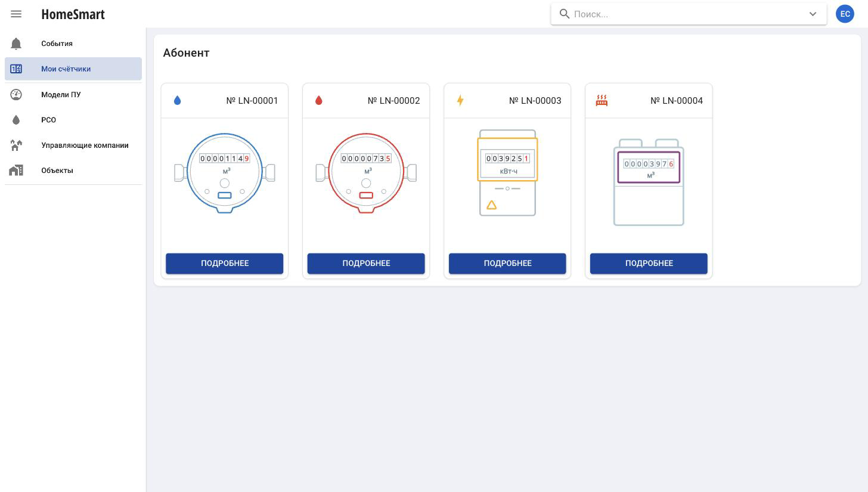Click the red hot-water meter image

point(366,173)
